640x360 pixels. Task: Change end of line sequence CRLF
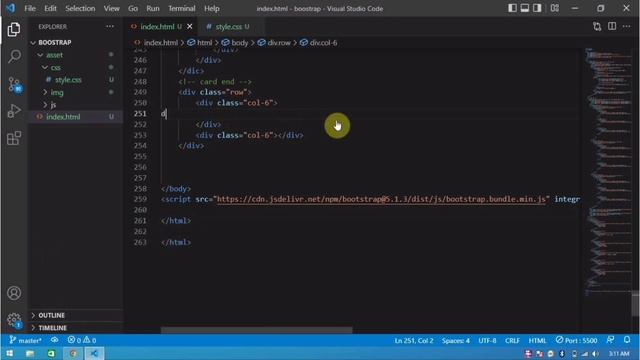click(x=512, y=340)
